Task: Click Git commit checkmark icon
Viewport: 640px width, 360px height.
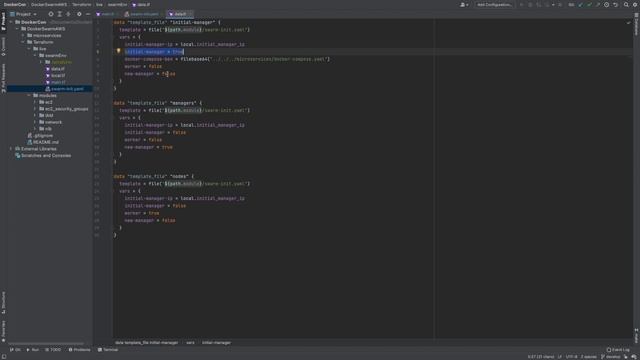Action: [x=589, y=4]
